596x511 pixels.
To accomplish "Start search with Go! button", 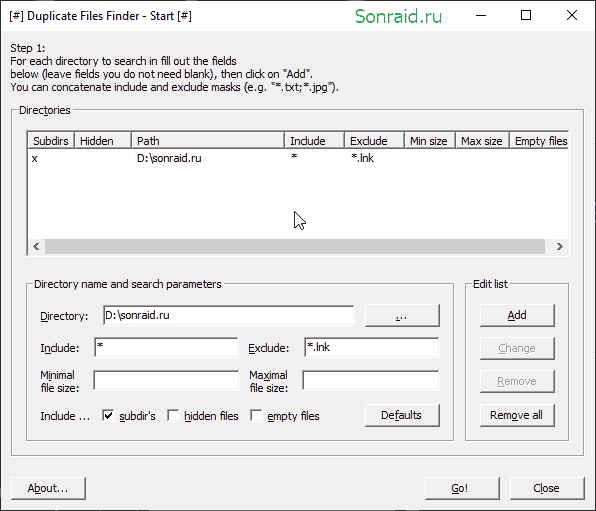I will 462,488.
